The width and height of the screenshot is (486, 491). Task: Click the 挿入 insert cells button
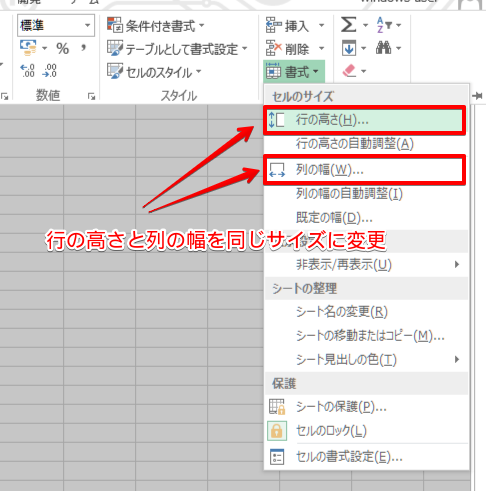(288, 25)
